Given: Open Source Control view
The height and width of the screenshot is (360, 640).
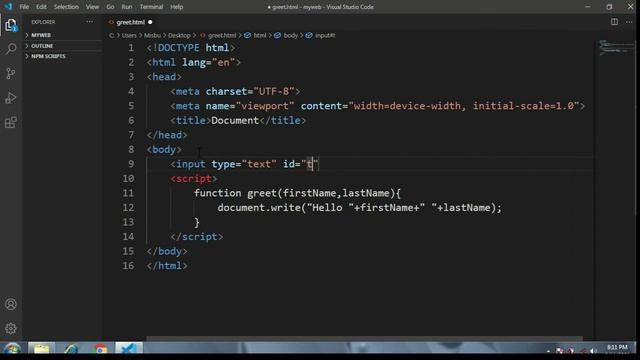Looking at the screenshot, I should click(x=11, y=73).
